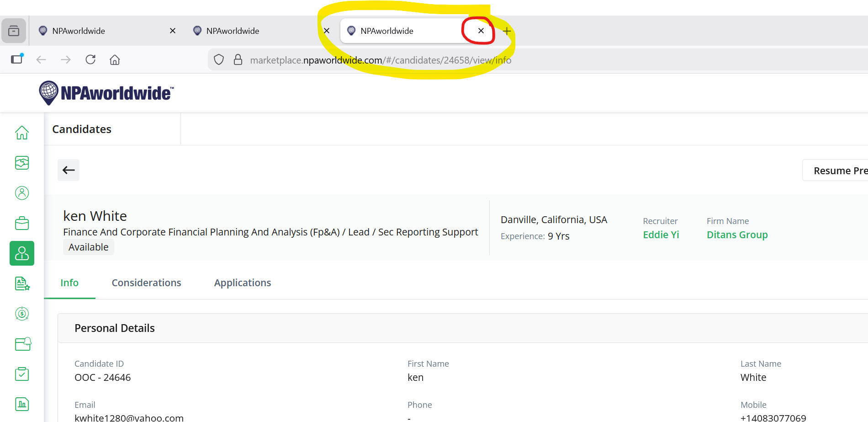Open the dollar coin icon in the sidebar
This screenshot has width=868, height=422.
tap(22, 314)
